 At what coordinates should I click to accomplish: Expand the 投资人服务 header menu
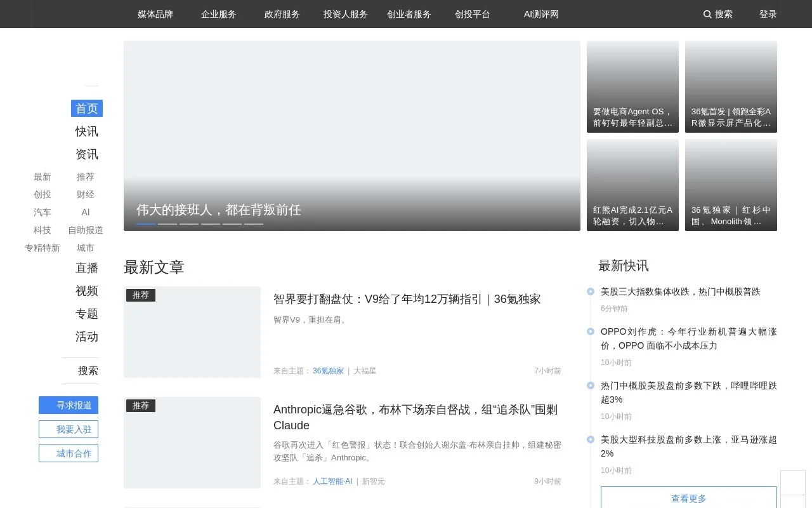coord(346,14)
